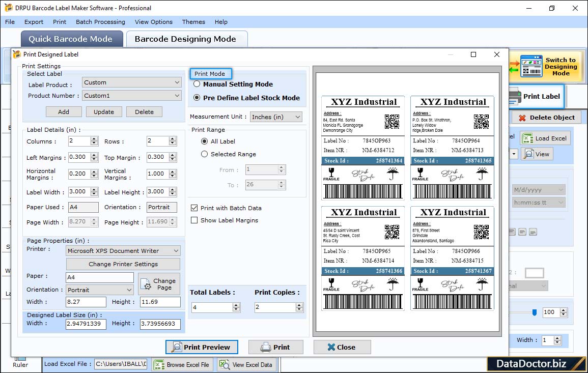Click the center text alignment icon

(x=522, y=232)
